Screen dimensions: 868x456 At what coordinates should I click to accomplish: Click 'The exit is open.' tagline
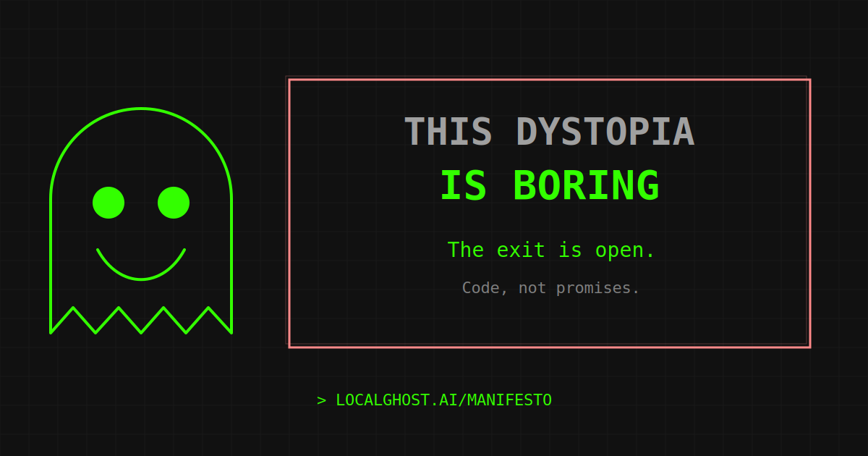coord(550,250)
